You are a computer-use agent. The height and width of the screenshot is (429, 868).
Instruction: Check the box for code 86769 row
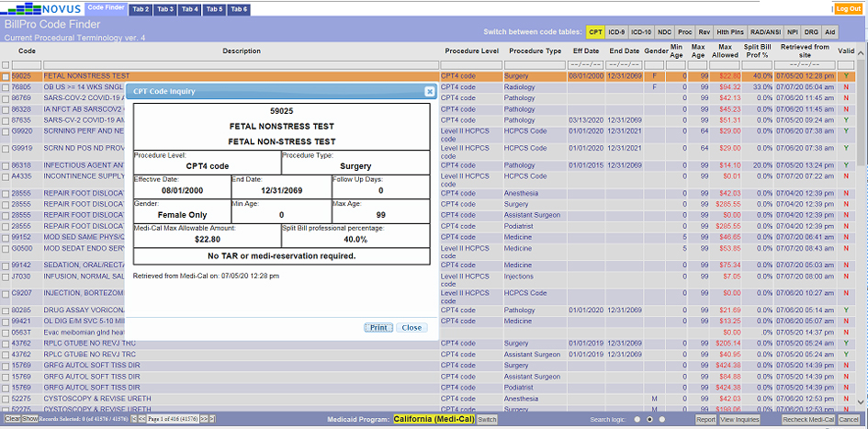(6, 98)
